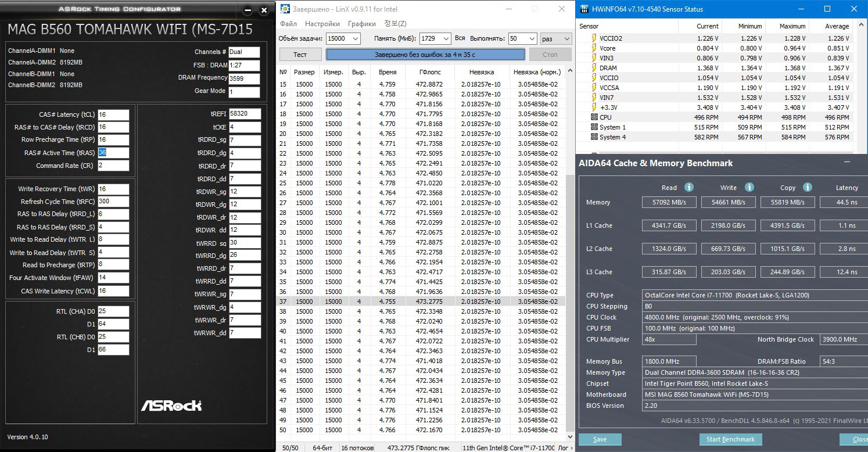
Task: Click the LinX app icon in title bar
Action: 285,9
